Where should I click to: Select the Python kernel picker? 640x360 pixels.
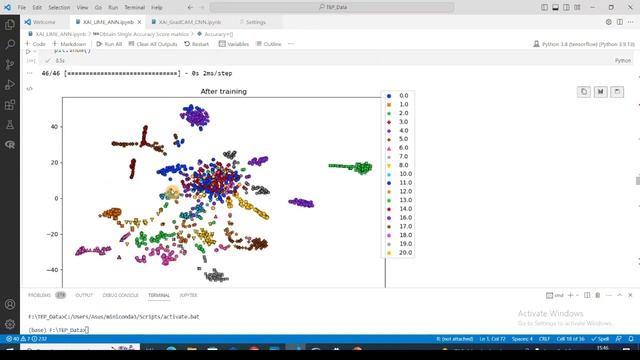tap(584, 44)
